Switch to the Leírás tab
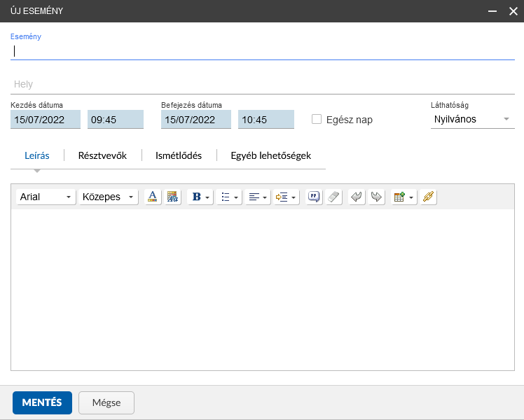 tap(37, 155)
